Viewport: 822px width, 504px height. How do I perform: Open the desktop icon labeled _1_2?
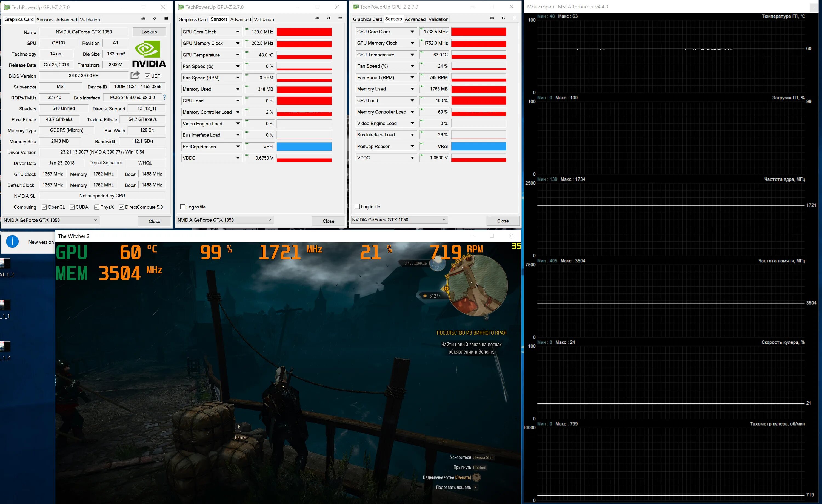point(5,351)
